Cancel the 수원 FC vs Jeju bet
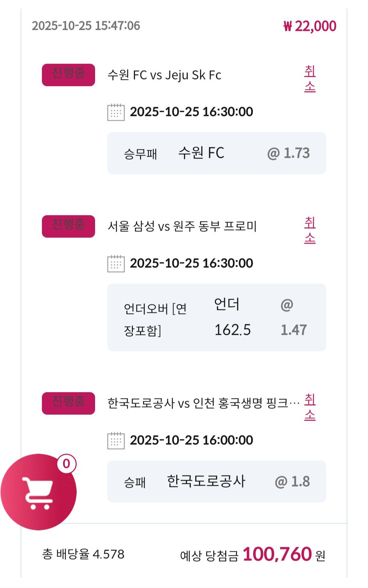Image resolution: width=368 pixels, height=588 pixels. [310, 79]
